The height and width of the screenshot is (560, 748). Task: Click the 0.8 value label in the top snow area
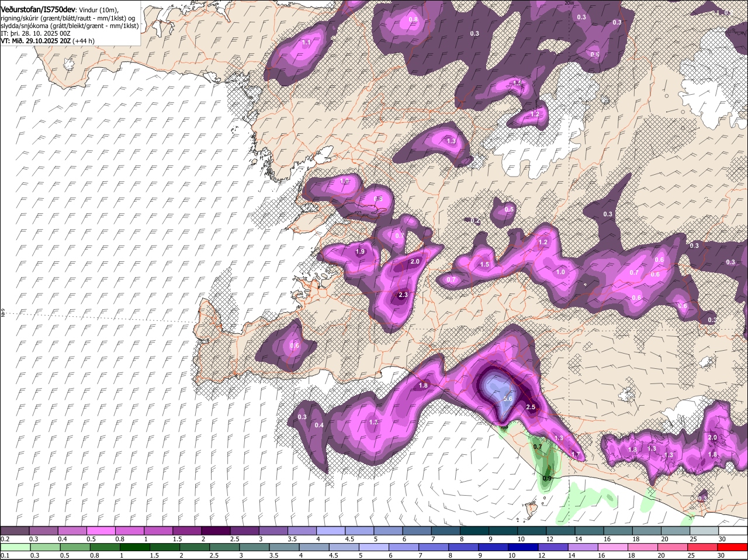click(413, 19)
